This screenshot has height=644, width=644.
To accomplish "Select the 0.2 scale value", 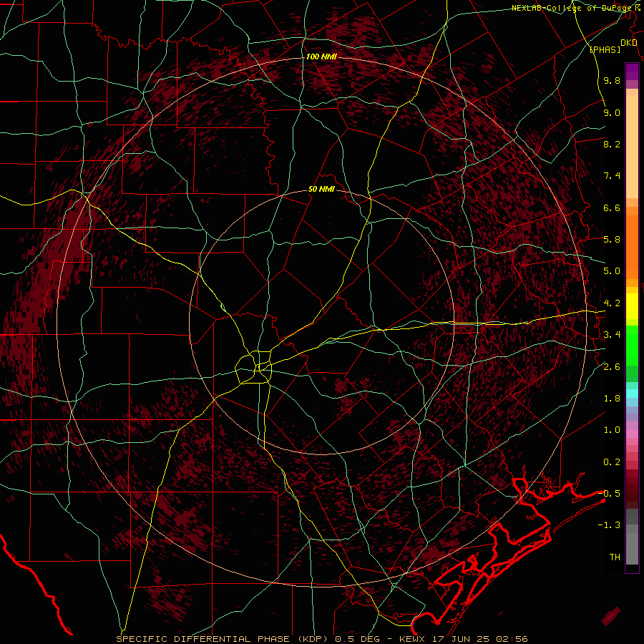I will point(612,462).
